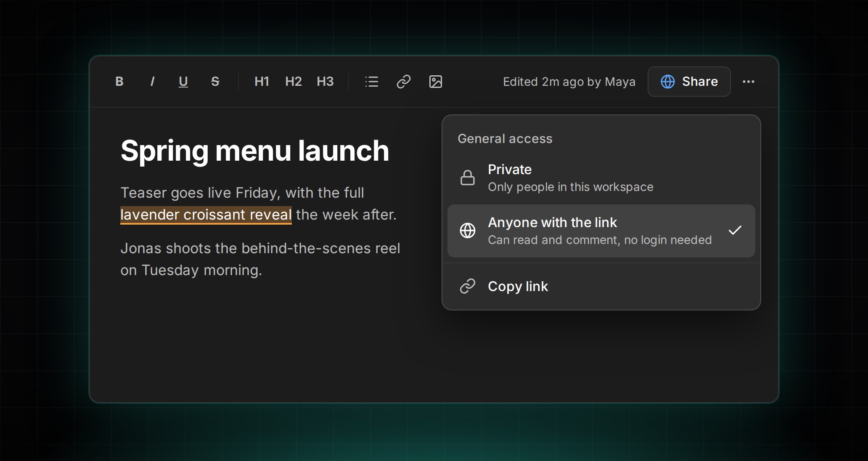Screen dimensions: 868x461
Task: Select Anyone with the link option
Action: (x=601, y=231)
